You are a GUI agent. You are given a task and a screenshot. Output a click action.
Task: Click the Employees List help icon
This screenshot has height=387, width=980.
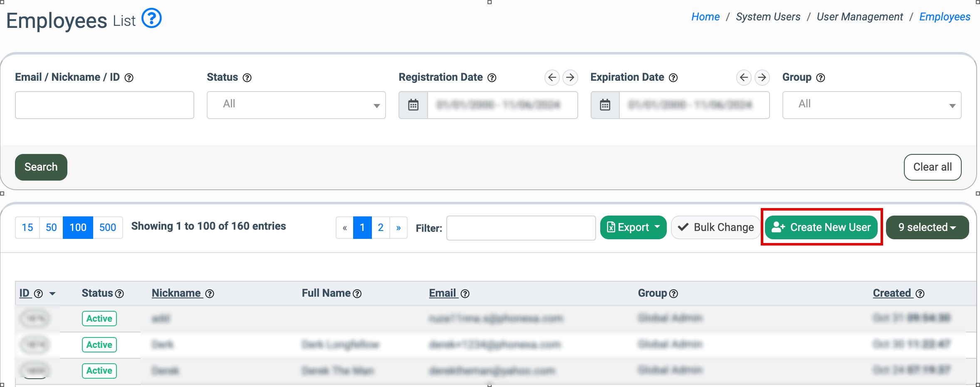click(151, 19)
